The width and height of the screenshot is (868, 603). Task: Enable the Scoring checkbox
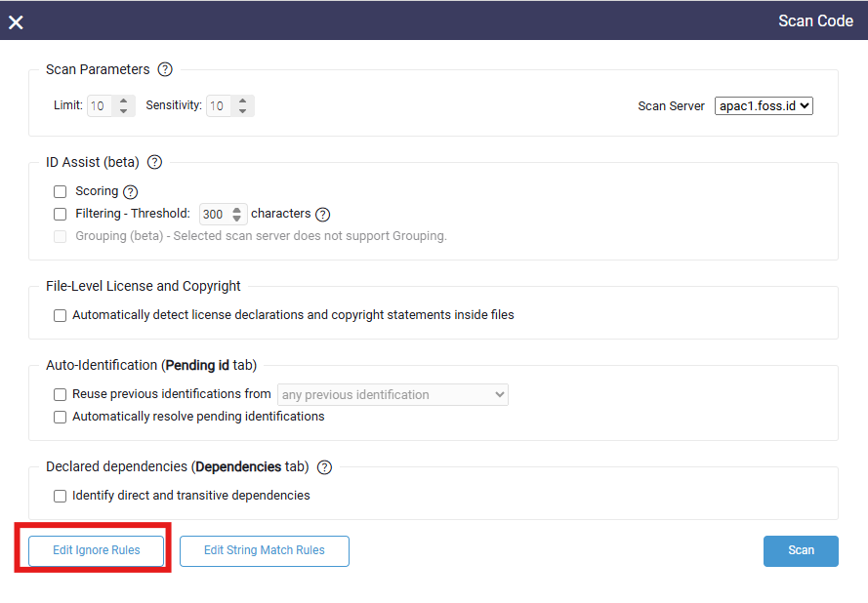click(x=61, y=192)
